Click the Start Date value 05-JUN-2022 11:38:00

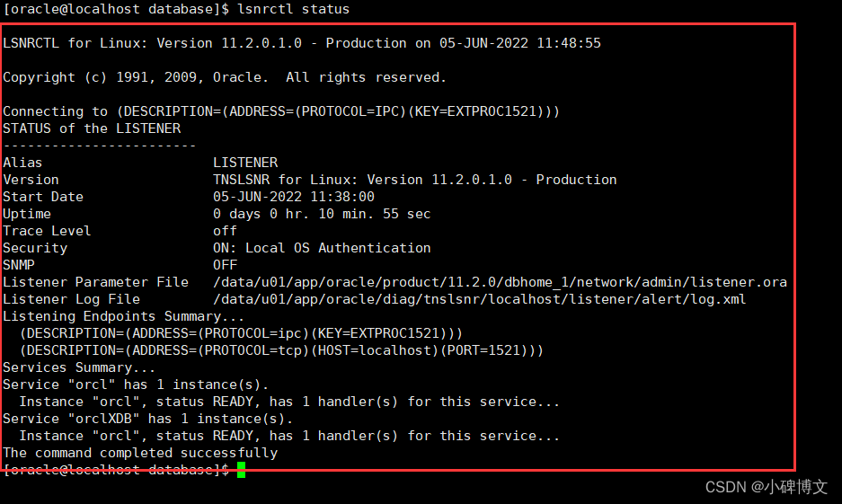click(x=294, y=197)
